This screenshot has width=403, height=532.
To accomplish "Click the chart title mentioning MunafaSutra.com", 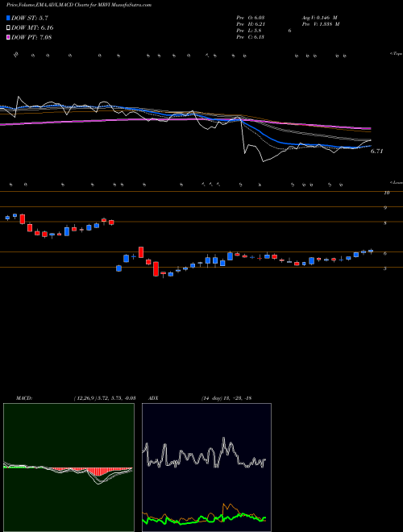I will click(79, 5).
